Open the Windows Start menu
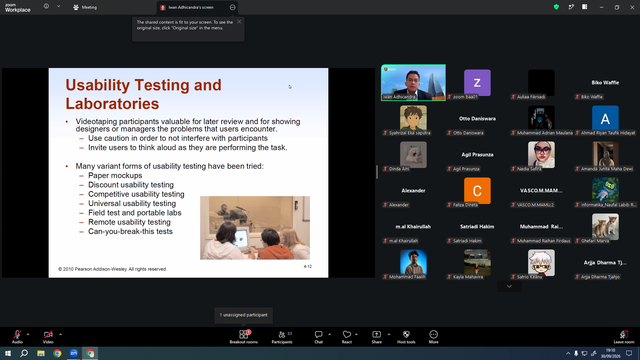 [x=8, y=353]
